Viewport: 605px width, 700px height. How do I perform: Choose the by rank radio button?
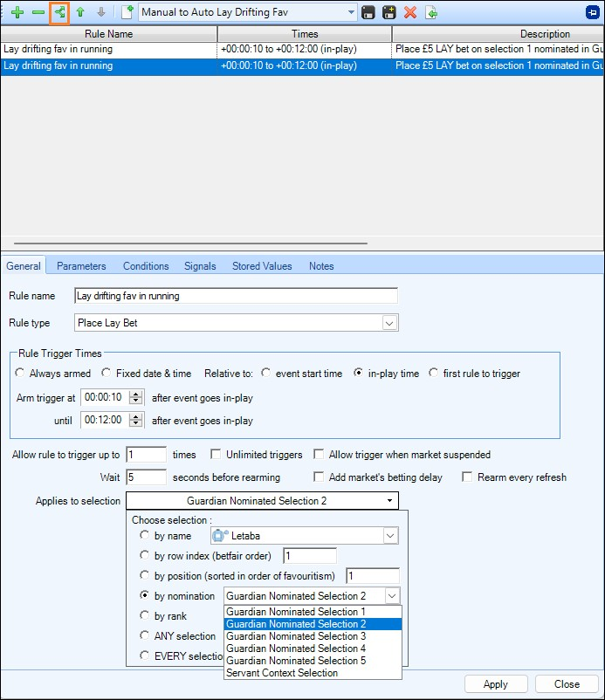pyautogui.click(x=144, y=615)
